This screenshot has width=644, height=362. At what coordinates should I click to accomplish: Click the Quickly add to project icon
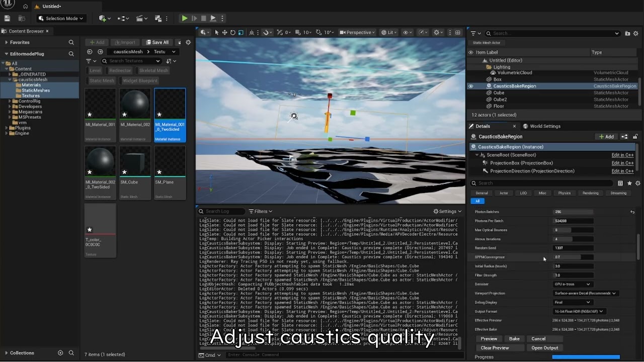pyautogui.click(x=105, y=19)
